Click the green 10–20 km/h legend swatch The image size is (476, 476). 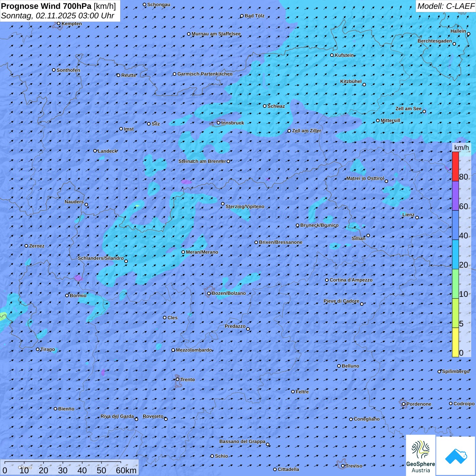(x=455, y=284)
